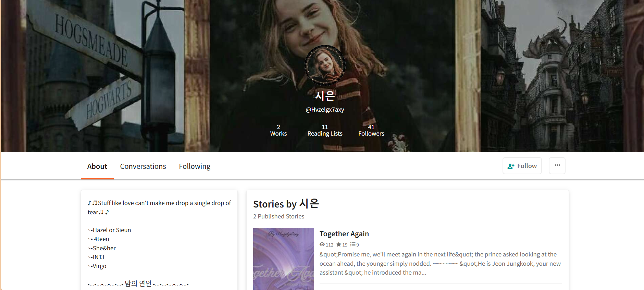This screenshot has width=644, height=290.
Task: Click the 시은 display name in banner
Action: [x=325, y=96]
